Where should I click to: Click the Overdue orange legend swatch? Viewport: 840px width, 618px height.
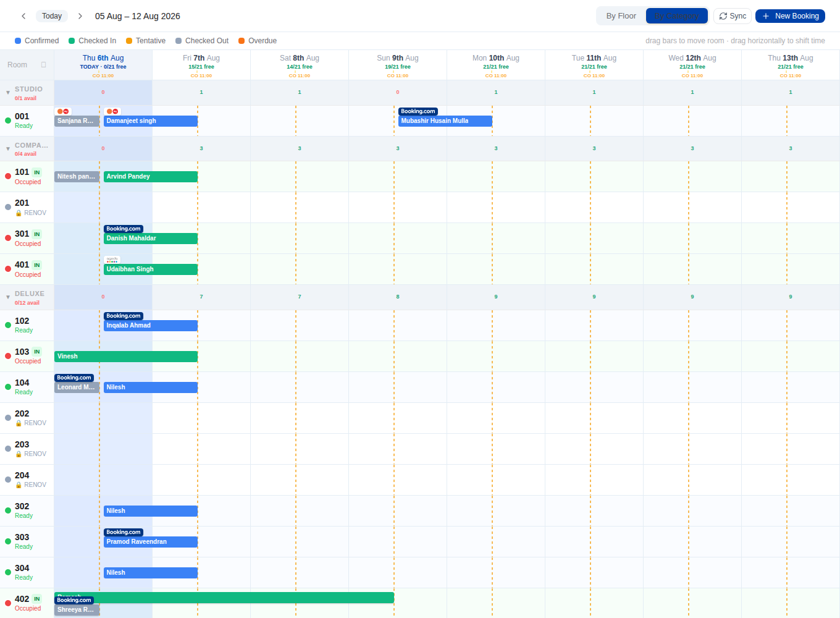point(241,41)
